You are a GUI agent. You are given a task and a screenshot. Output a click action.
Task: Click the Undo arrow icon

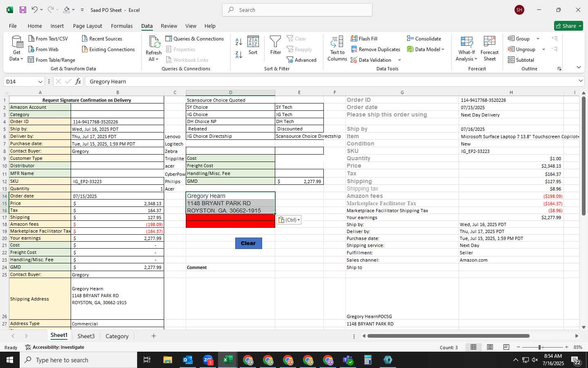[35, 10]
